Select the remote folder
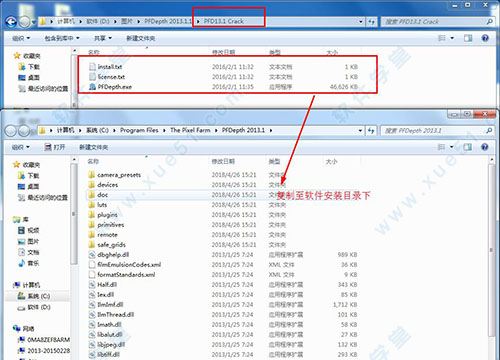This screenshot has width=500, height=360. click(103, 235)
